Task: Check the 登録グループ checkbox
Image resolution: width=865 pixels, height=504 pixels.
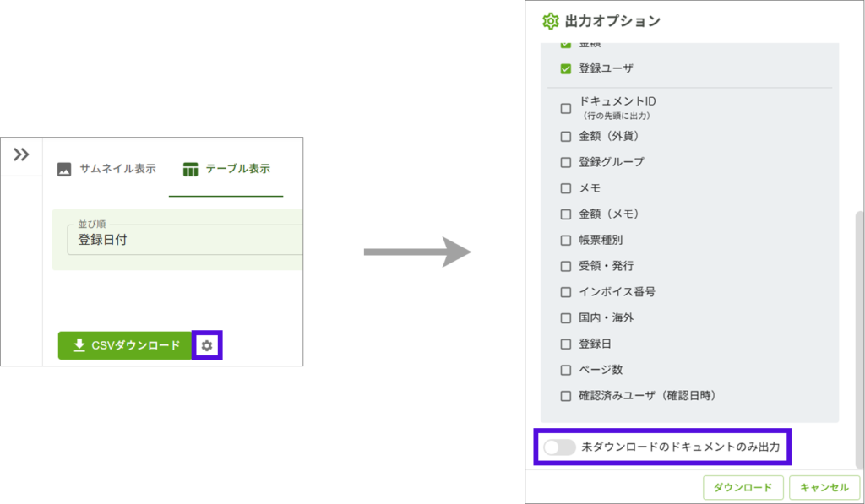Action: (x=566, y=162)
